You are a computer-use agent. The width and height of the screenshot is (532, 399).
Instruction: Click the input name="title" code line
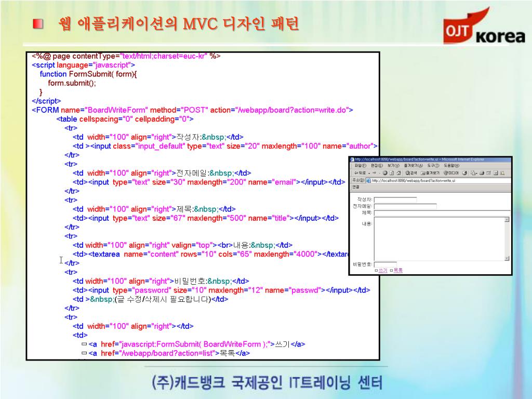coord(206,218)
